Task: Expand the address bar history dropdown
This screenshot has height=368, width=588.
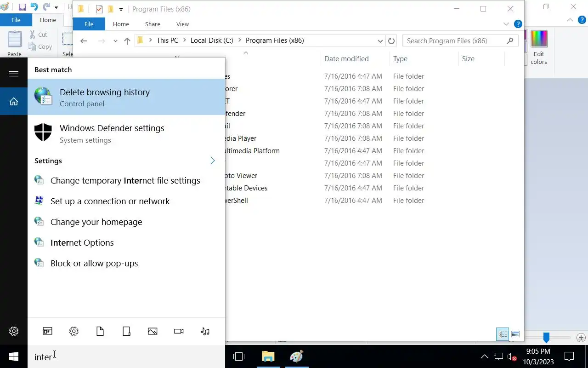Action: (x=380, y=41)
